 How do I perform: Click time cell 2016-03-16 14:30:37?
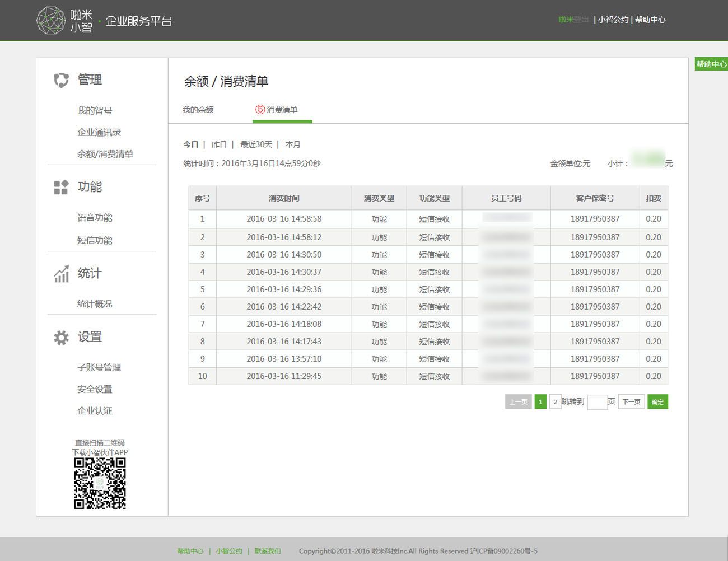[284, 272]
